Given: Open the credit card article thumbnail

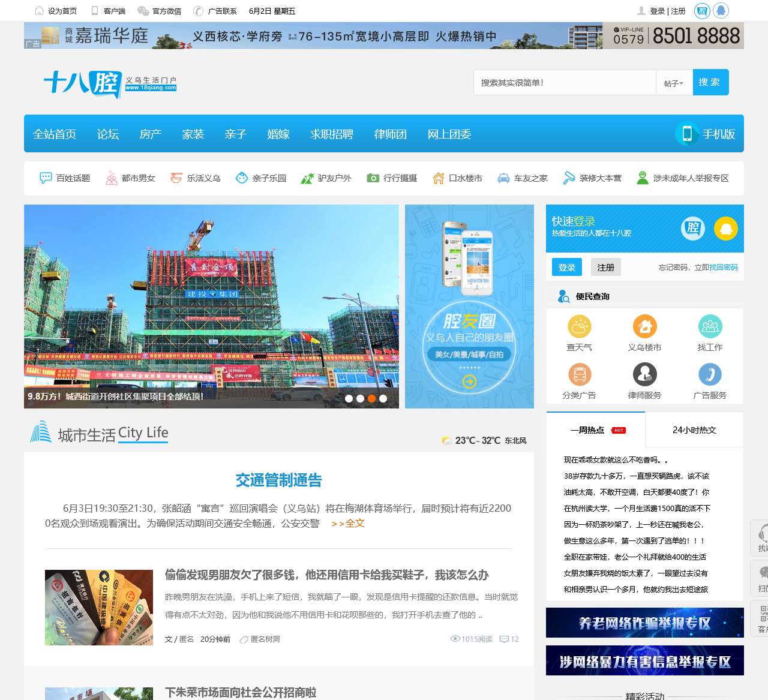Looking at the screenshot, I should 99,608.
